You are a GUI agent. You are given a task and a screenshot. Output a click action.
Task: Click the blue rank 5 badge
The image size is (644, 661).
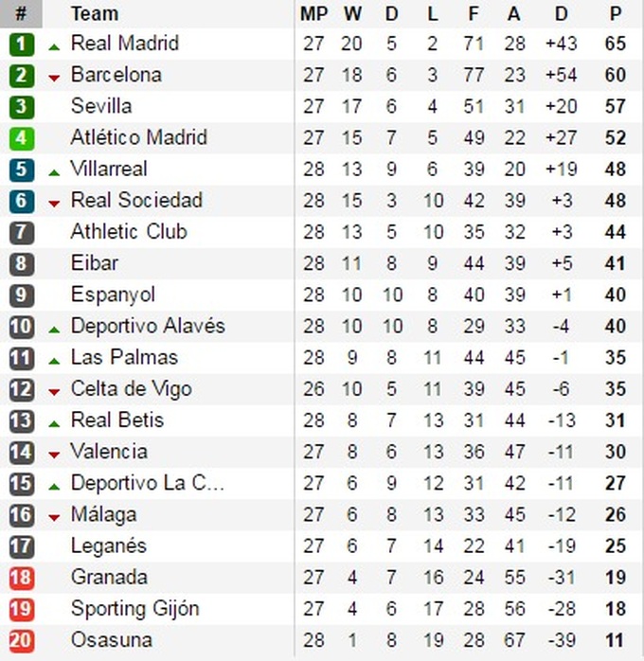[x=22, y=170]
